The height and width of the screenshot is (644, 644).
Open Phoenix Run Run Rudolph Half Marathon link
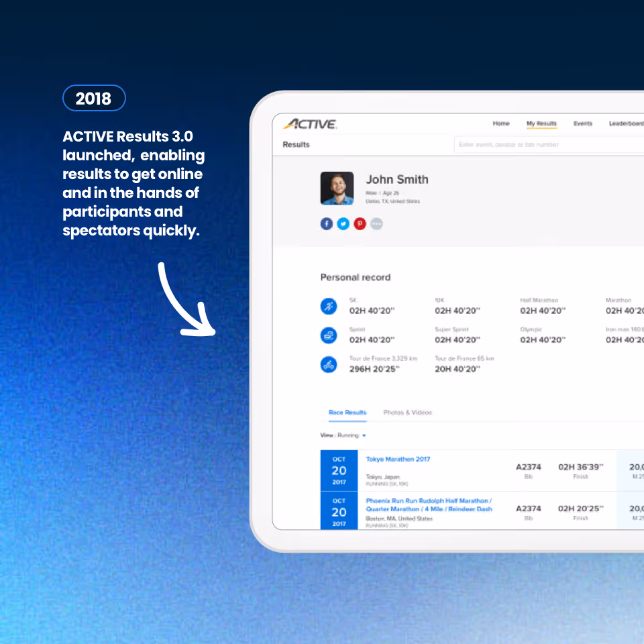click(429, 504)
